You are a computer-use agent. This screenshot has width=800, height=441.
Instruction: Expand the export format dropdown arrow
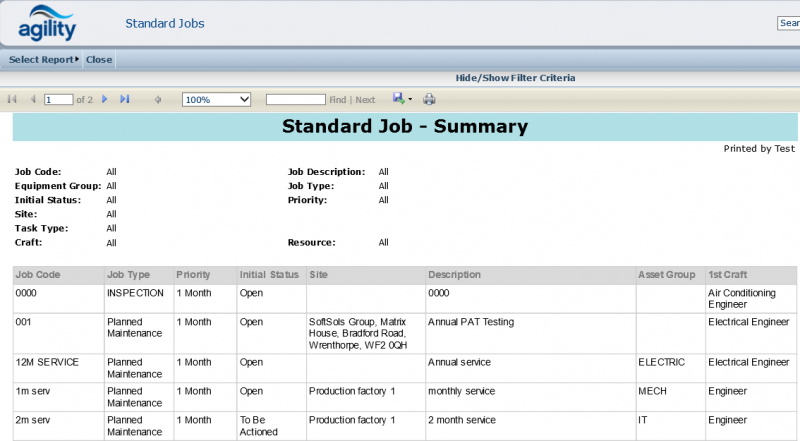coord(410,99)
